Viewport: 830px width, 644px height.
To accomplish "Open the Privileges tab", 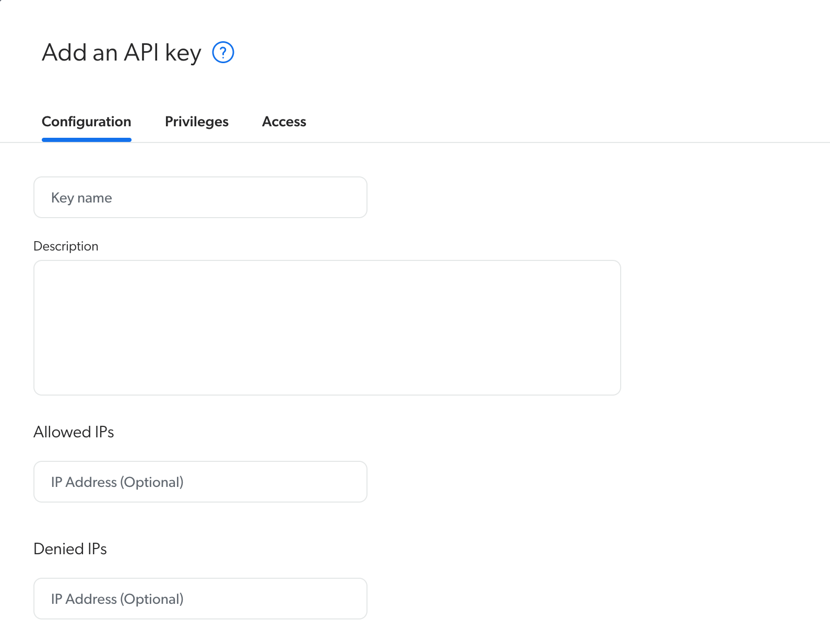I will coord(197,122).
